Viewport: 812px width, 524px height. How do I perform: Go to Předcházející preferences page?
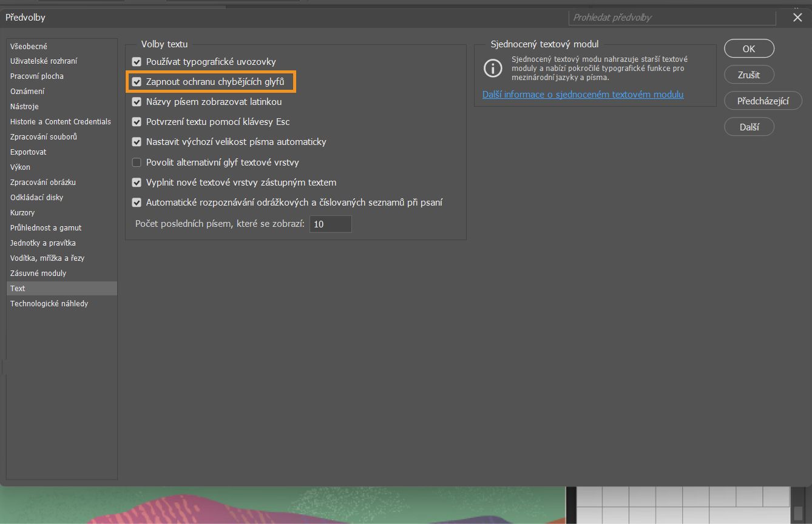[763, 101]
